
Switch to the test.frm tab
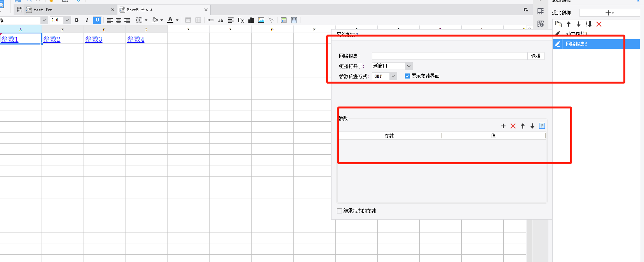pyautogui.click(x=43, y=10)
